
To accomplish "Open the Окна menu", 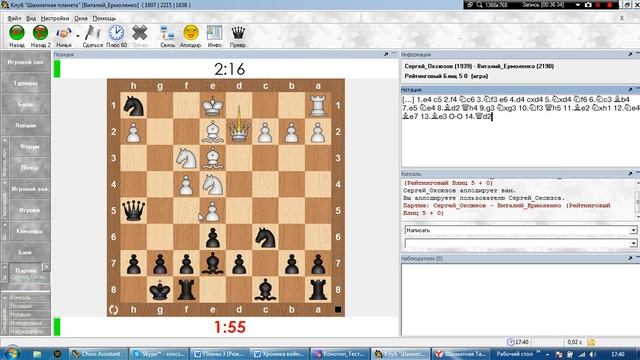I will [x=81, y=18].
